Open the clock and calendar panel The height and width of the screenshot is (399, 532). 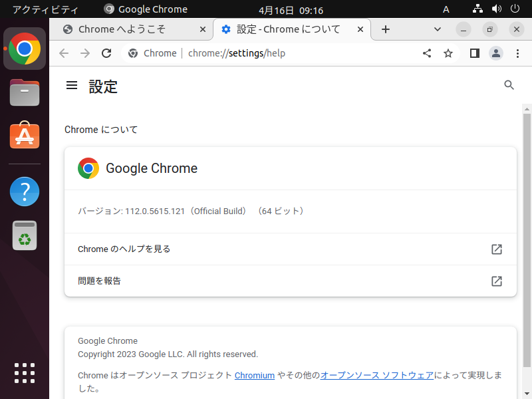(x=291, y=10)
